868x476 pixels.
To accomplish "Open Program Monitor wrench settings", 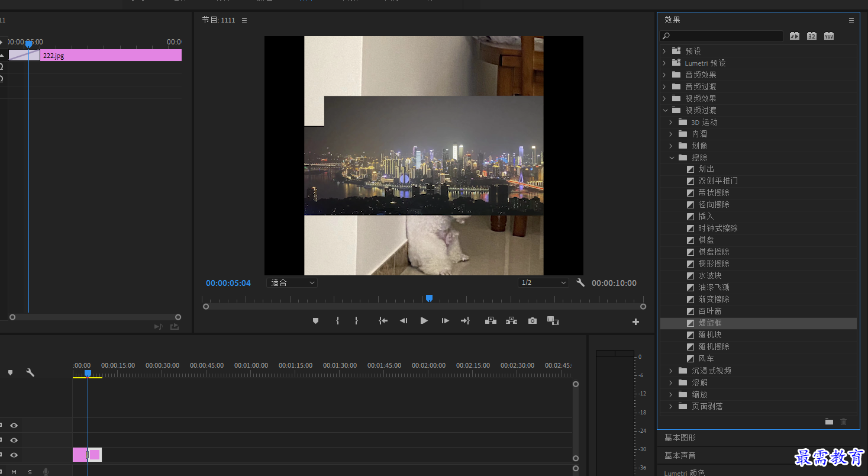I will click(580, 283).
